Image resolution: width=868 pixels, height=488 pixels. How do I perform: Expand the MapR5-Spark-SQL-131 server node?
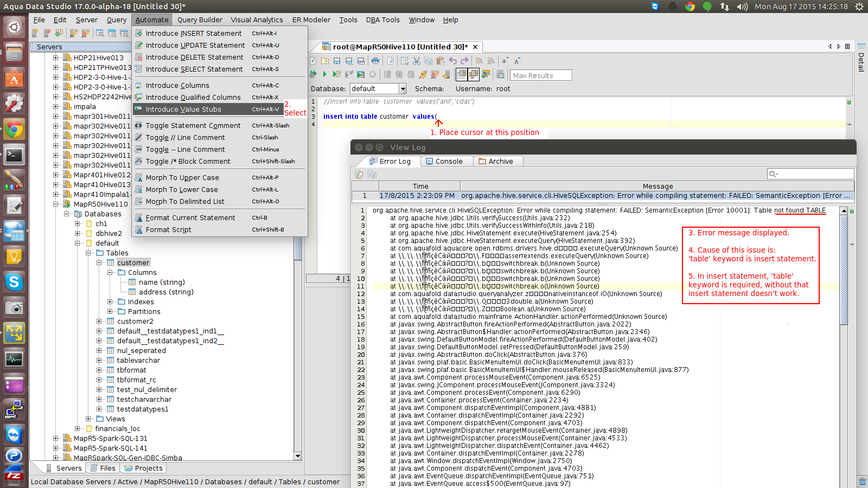point(56,439)
